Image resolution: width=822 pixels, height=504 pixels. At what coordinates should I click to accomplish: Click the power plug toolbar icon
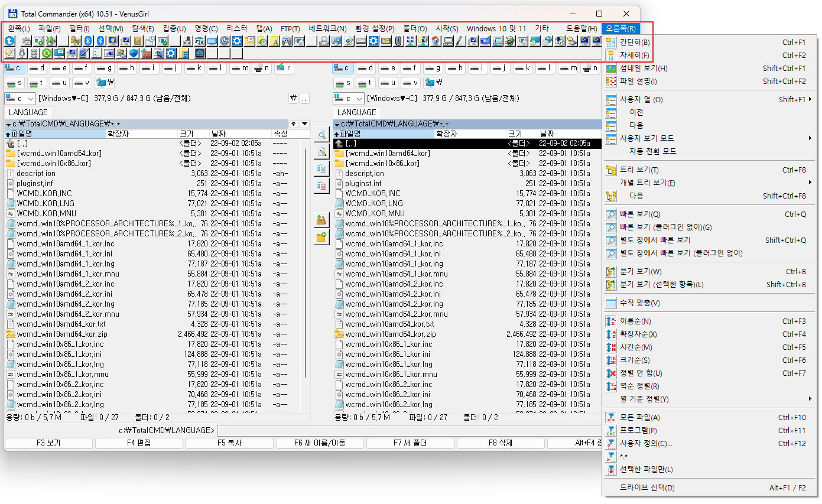(509, 41)
